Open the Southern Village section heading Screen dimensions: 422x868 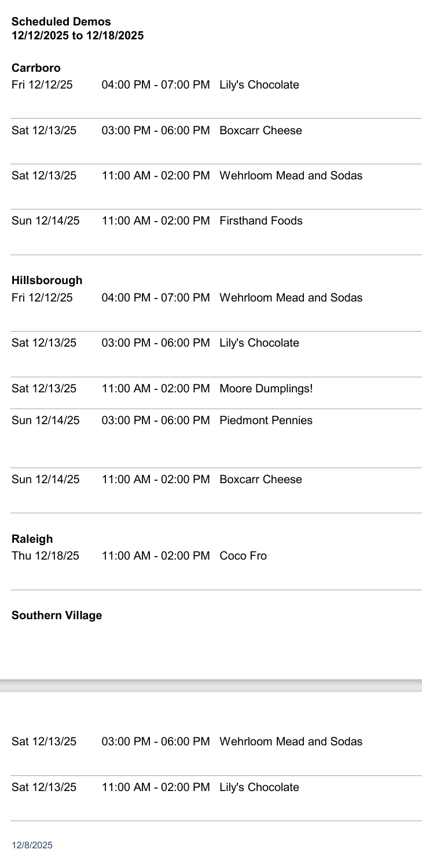coord(57,615)
